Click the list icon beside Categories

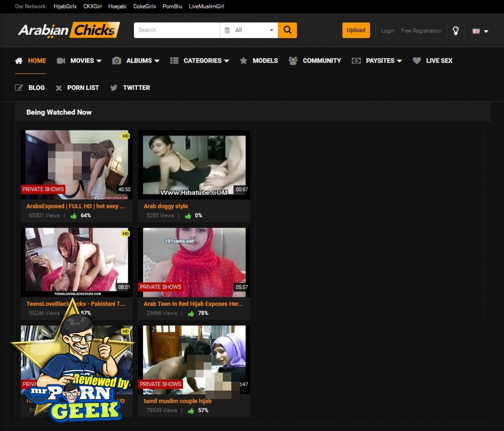174,61
